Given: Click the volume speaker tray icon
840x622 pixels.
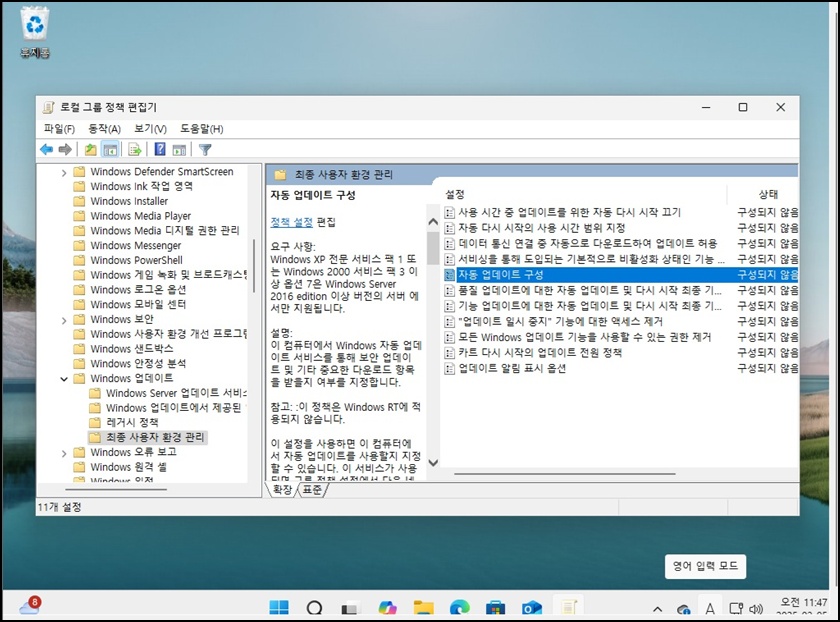Looking at the screenshot, I should 756,609.
